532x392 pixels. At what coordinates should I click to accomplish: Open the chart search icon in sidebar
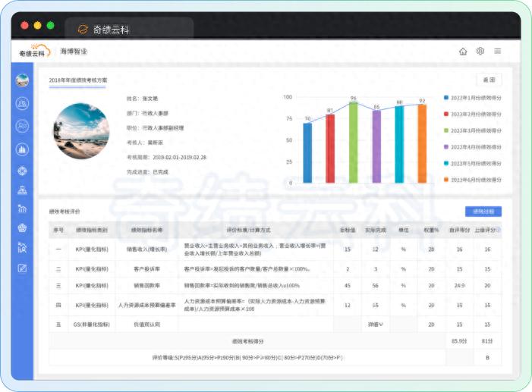pos(22,248)
